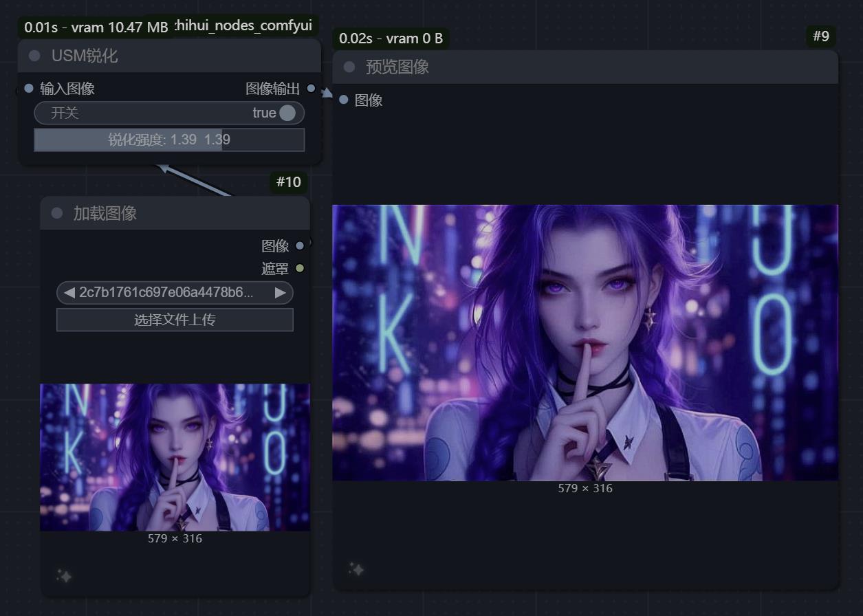The image size is (863, 616).
Task: Click the sparkle icon in the 加载图像 node
Action: pos(64,576)
